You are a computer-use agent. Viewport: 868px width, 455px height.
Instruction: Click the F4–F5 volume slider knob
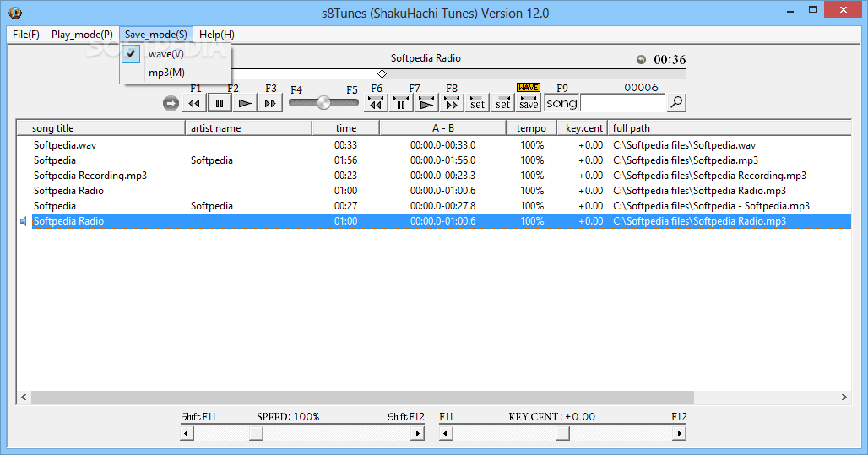coord(324,102)
